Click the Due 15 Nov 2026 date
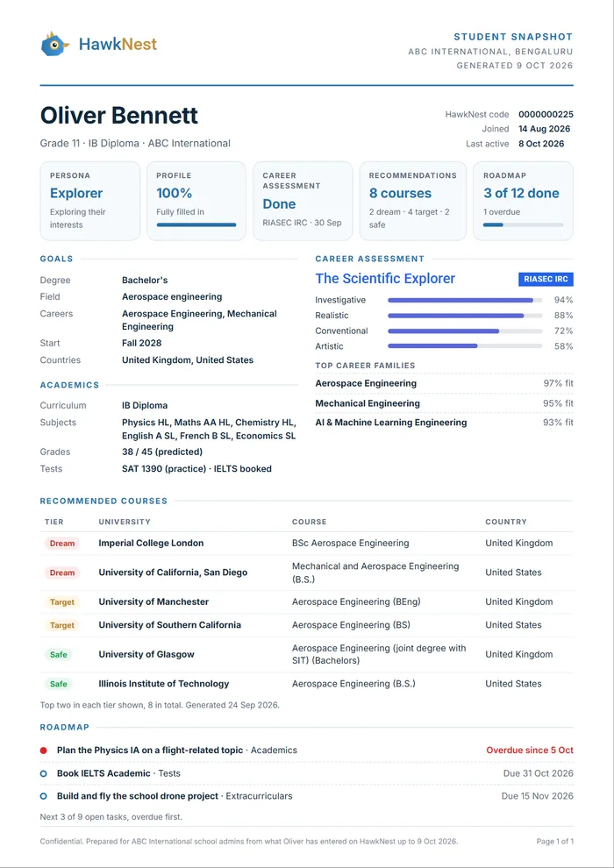This screenshot has width=614, height=868. [538, 797]
